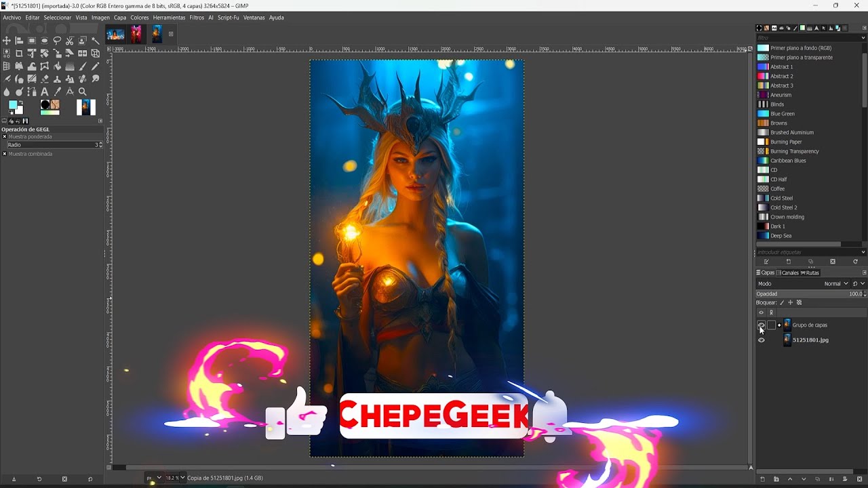Select the Bucket Fill tool
This screenshot has height=488, width=868.
[57, 66]
